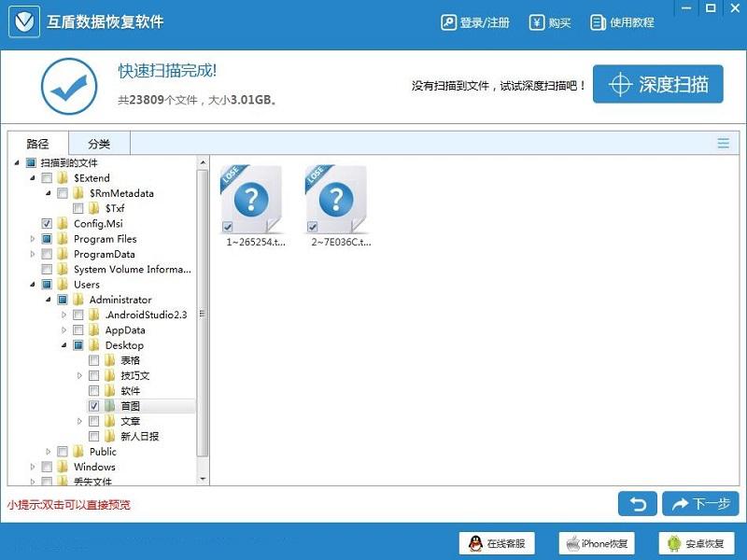This screenshot has height=560, width=747.
Task: Expand the Public folder node
Action: [x=49, y=452]
